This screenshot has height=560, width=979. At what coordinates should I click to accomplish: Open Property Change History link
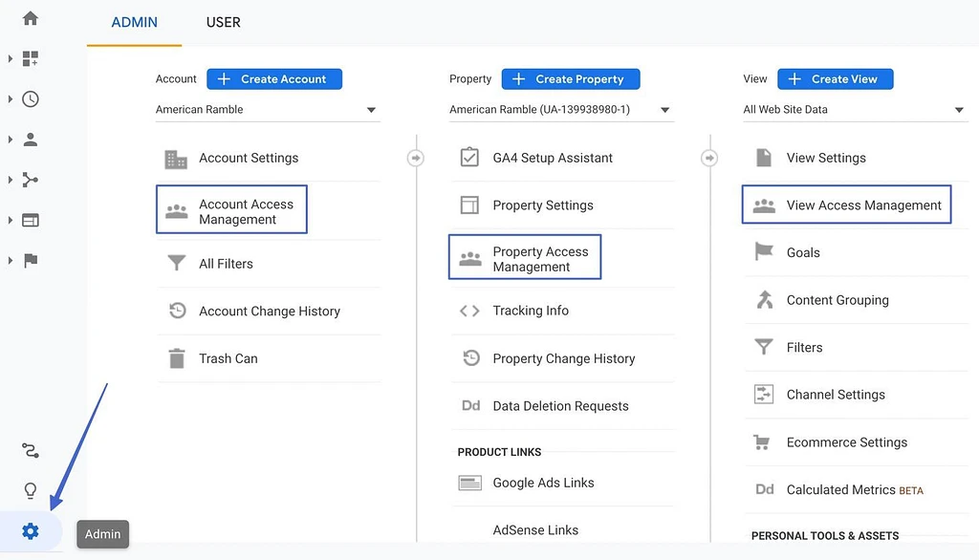[x=564, y=358]
